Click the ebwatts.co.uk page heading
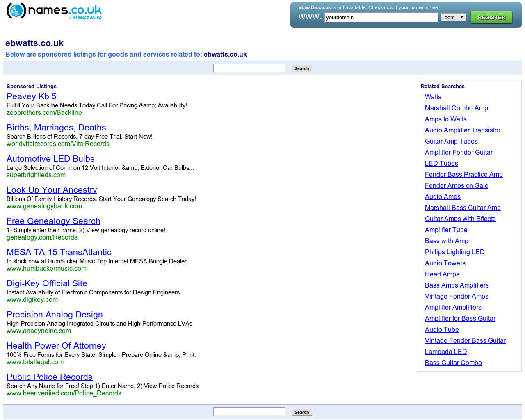Viewport: 525px width, 420px height. pos(34,43)
